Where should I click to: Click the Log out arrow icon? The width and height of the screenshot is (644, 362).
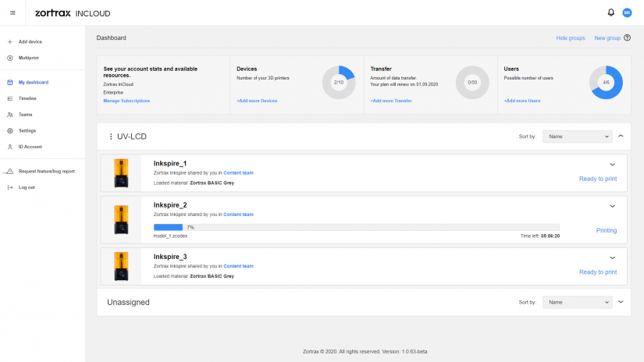click(10, 187)
